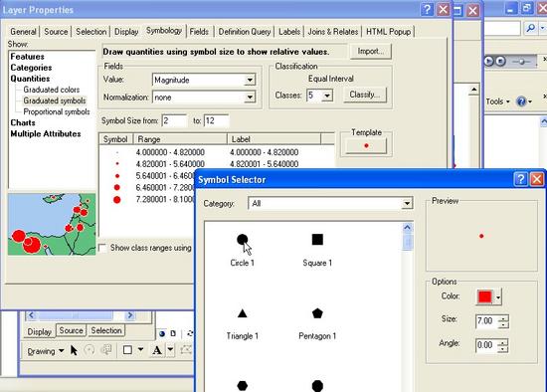Click the Symbol Size to field
The width and height of the screenshot is (547, 392).
coord(216,120)
